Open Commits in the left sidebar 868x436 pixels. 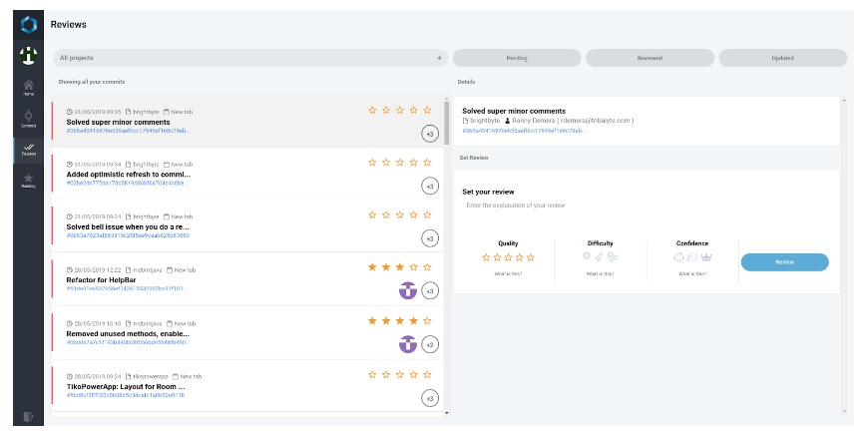click(x=29, y=119)
